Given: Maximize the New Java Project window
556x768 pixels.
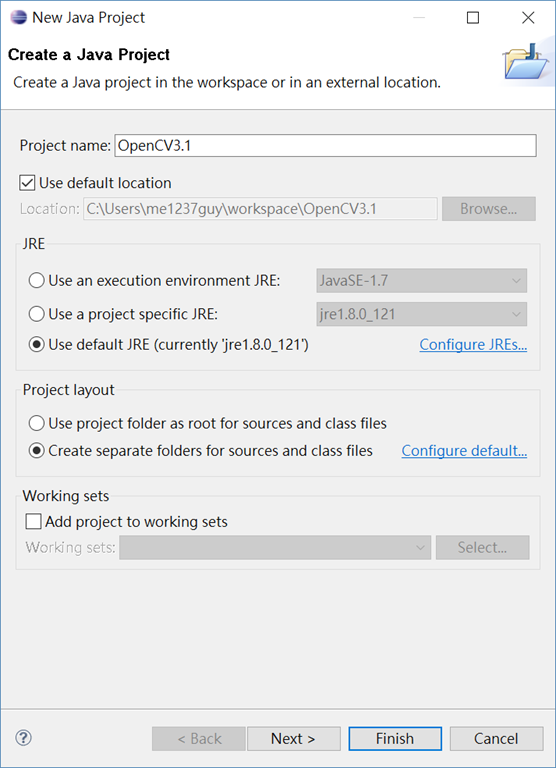Looking at the screenshot, I should coord(473,18).
